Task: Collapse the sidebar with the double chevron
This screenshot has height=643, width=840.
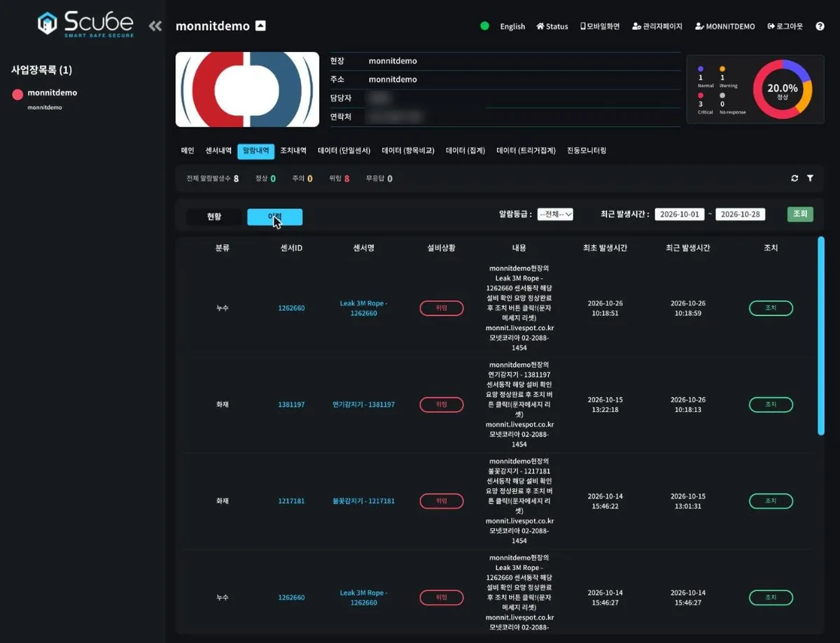Action: pos(155,26)
